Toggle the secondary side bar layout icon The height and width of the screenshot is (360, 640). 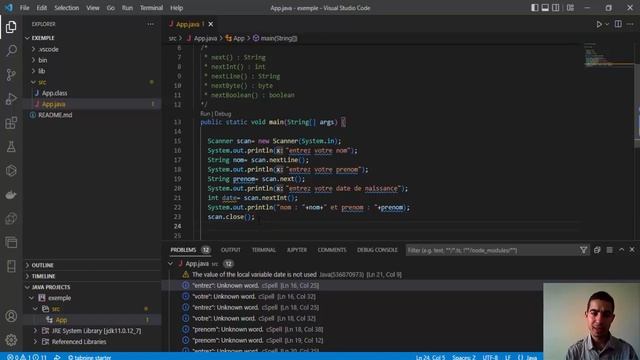point(556,8)
